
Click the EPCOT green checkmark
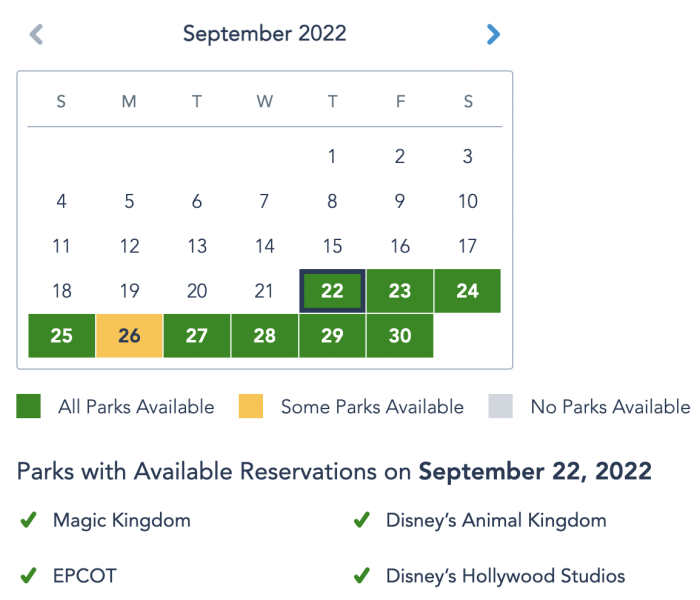(x=29, y=576)
